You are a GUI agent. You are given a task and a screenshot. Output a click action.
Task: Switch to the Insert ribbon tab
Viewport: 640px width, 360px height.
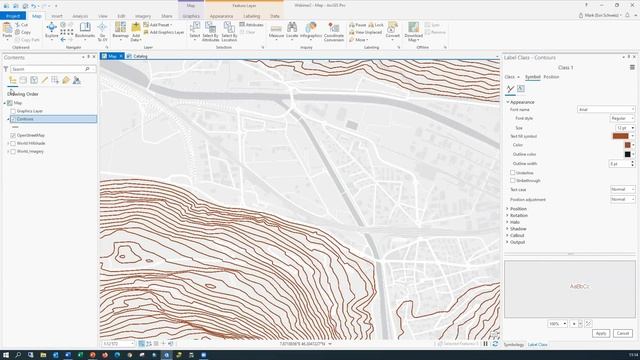57,16
